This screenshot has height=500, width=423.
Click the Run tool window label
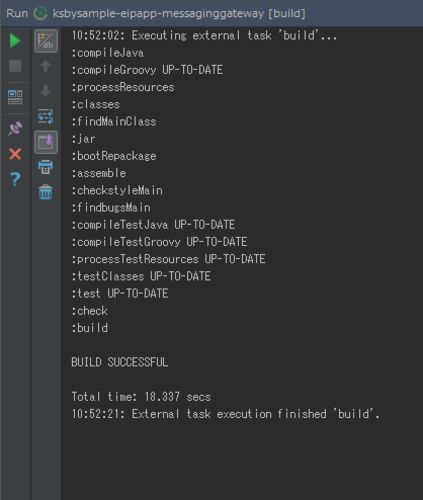tap(17, 14)
